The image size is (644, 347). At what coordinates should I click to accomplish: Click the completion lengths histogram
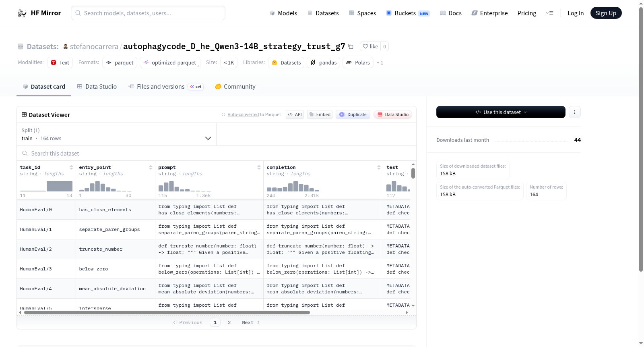293,186
